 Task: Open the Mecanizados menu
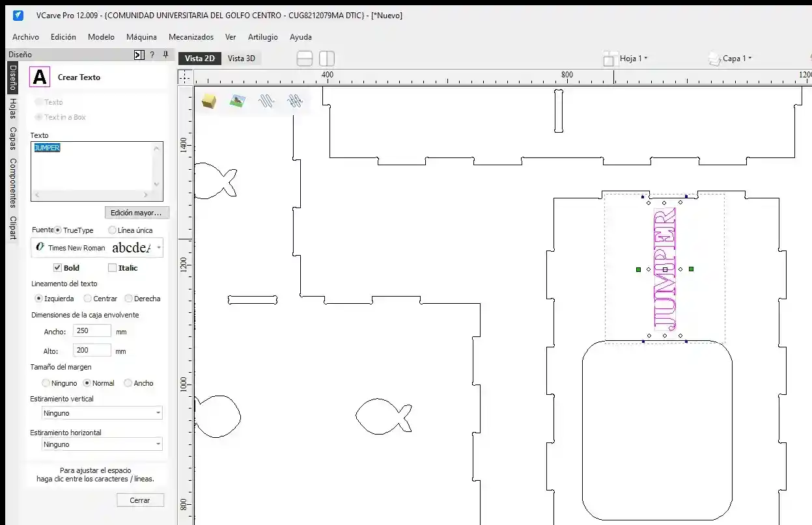pos(191,37)
